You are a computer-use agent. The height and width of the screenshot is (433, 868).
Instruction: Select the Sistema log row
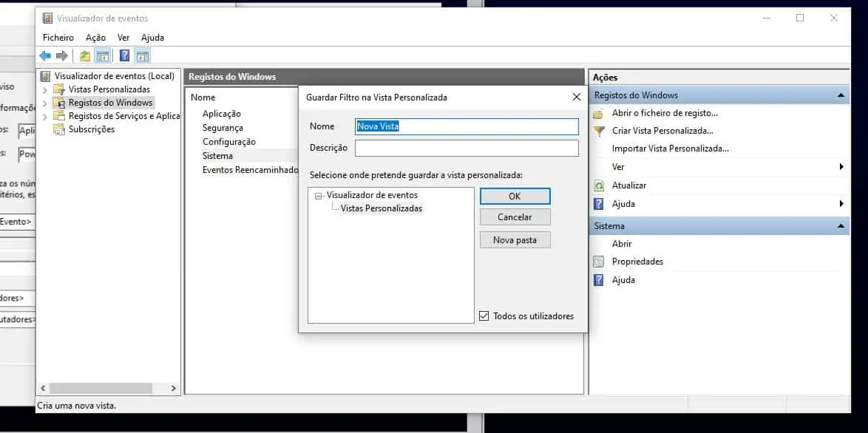(x=217, y=156)
